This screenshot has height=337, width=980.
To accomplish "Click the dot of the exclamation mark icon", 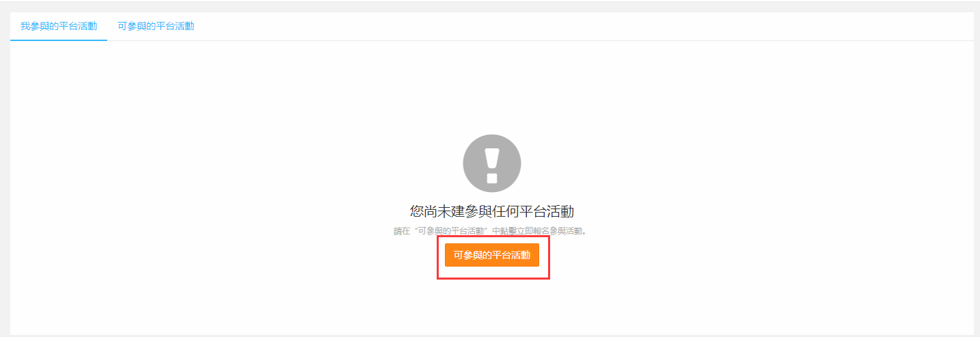I will coord(492,178).
